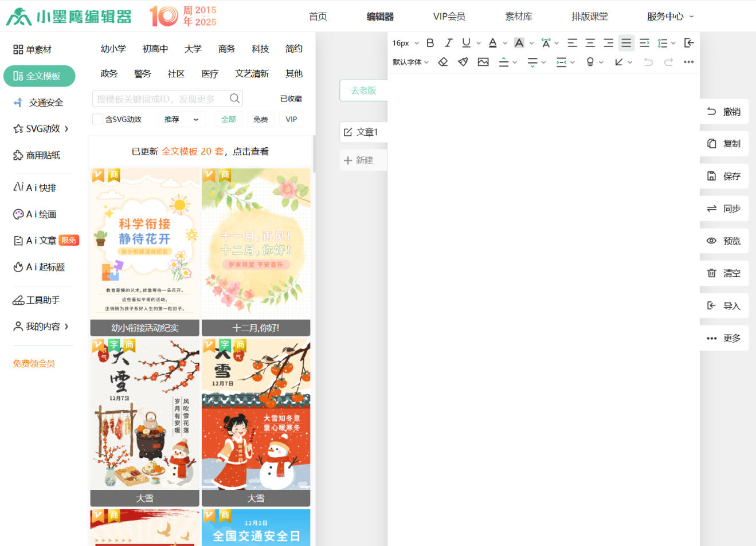Center-align the text
This screenshot has height=546, width=756.
(590, 43)
